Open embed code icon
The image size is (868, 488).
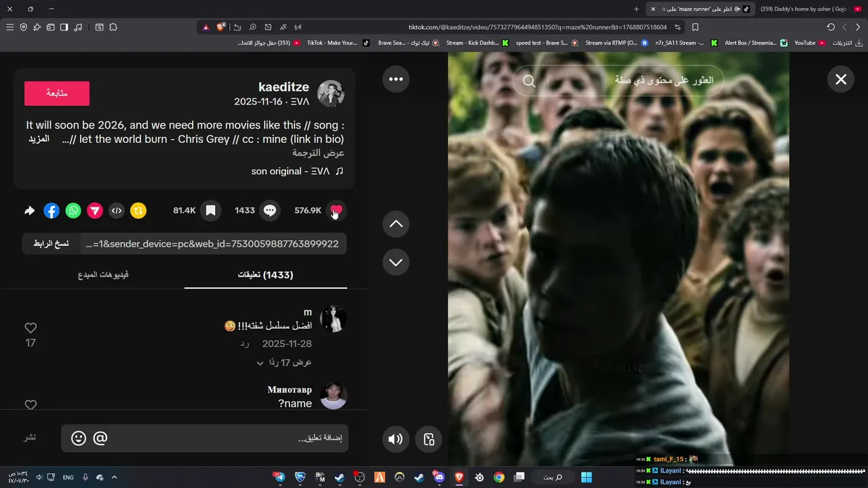tap(117, 211)
